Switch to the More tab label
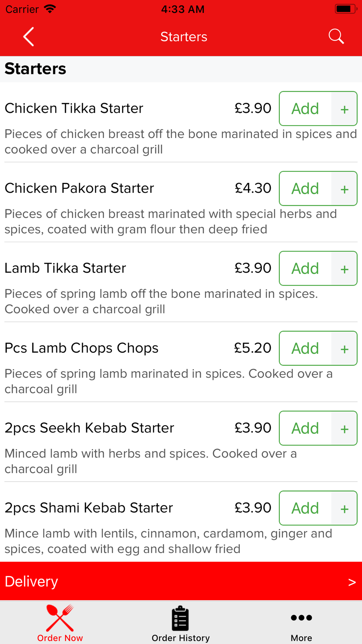 [301, 638]
